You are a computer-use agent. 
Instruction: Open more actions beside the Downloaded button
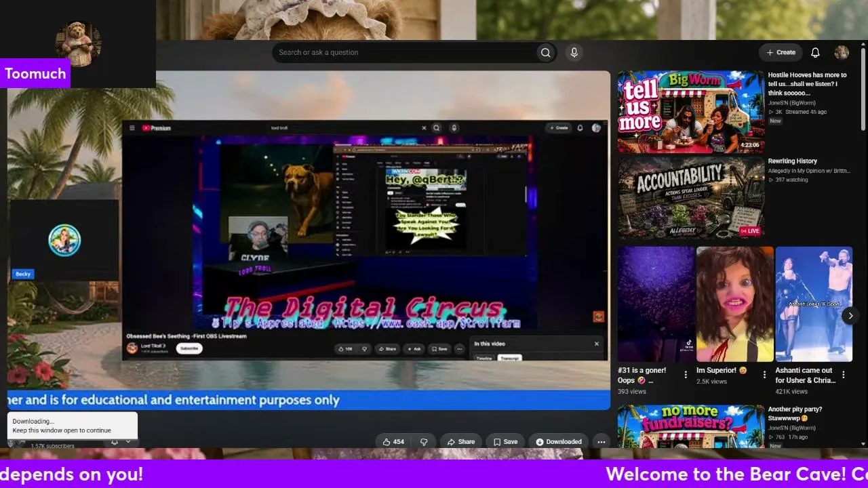(601, 442)
